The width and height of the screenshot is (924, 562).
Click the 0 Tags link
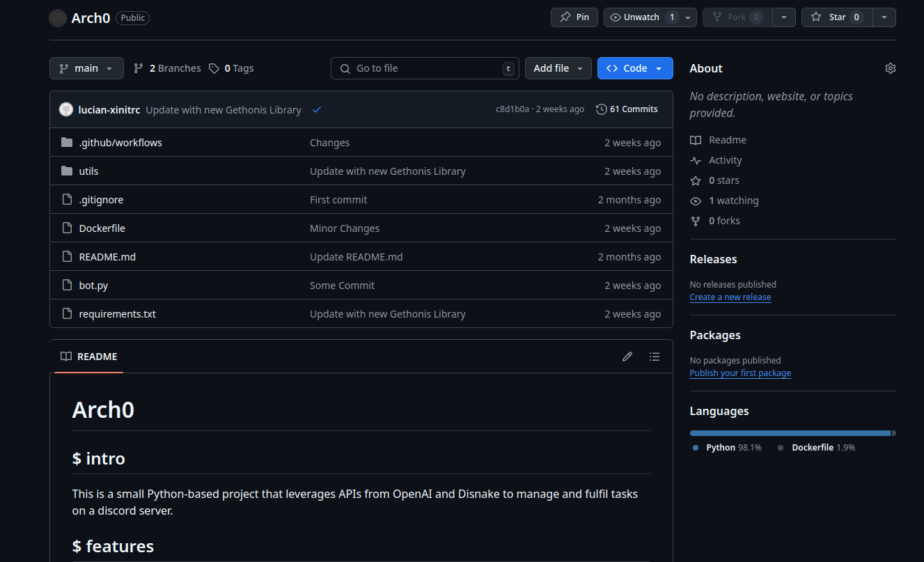click(232, 68)
